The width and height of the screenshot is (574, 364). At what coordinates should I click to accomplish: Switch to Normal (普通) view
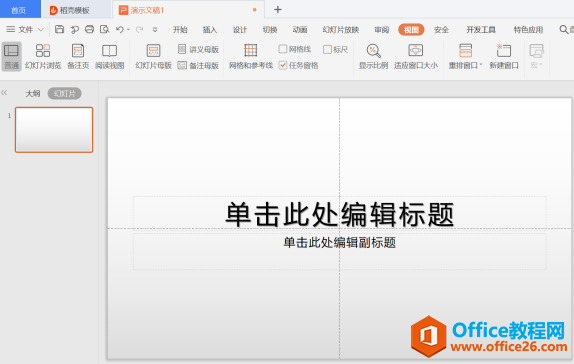(11, 56)
